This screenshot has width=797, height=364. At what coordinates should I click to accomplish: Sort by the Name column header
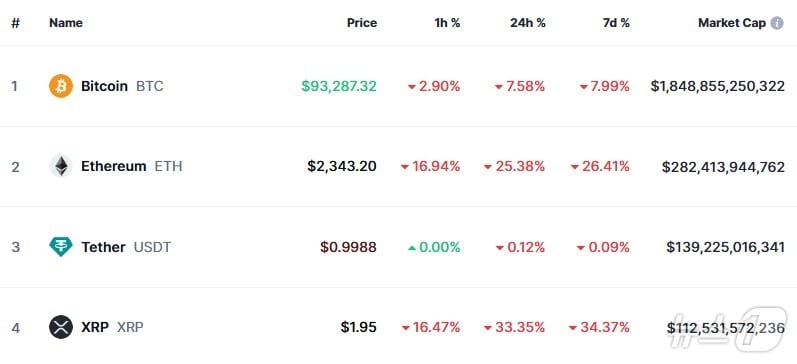(x=66, y=23)
